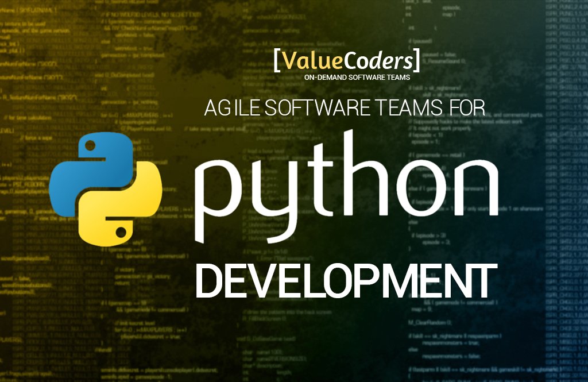The width and height of the screenshot is (588, 382).
Task: Click the 'DEVELOPMENT' heading text
Action: pos(346,281)
